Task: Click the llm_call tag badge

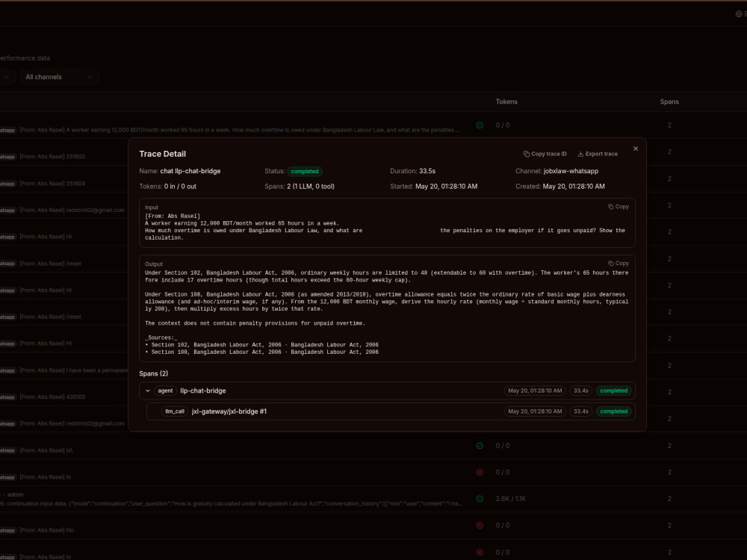Action: tap(175, 411)
